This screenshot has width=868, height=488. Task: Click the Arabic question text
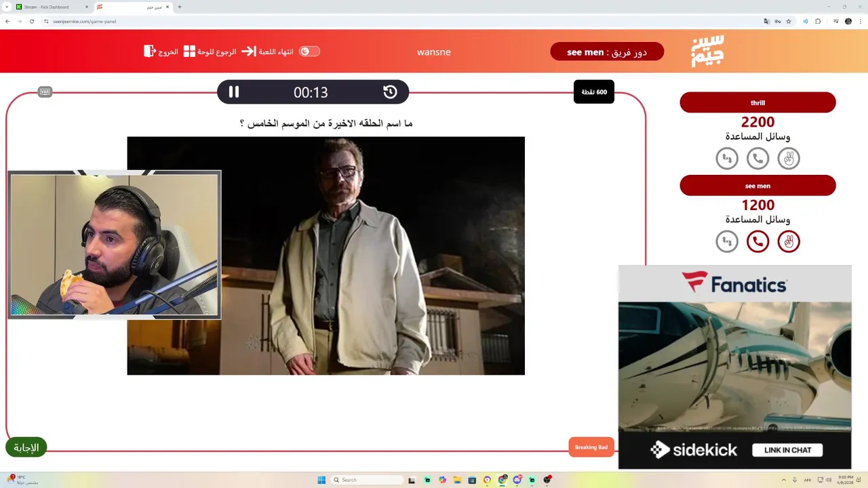click(326, 123)
